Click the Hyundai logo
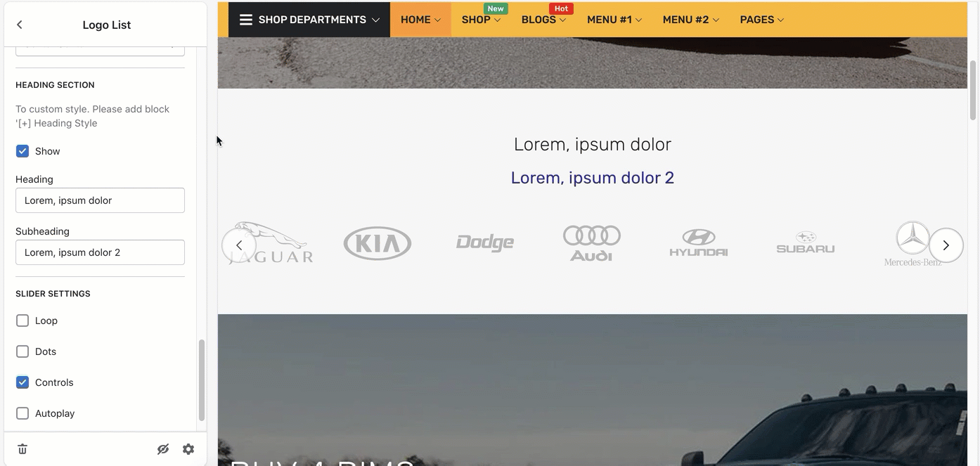 click(698, 243)
